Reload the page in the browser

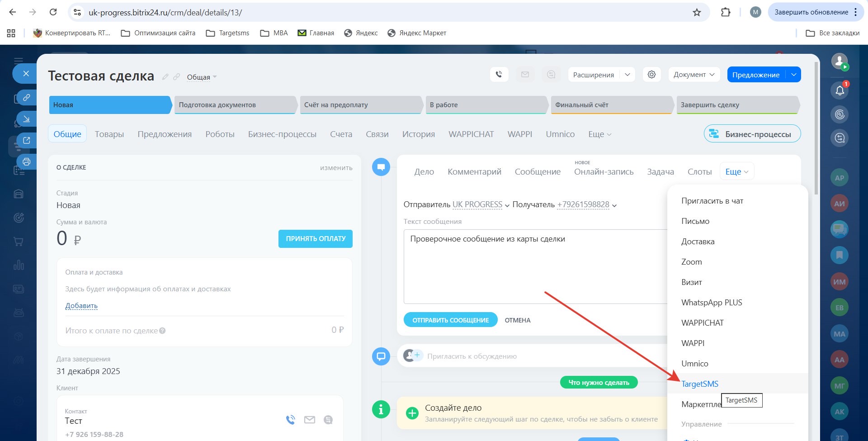53,12
